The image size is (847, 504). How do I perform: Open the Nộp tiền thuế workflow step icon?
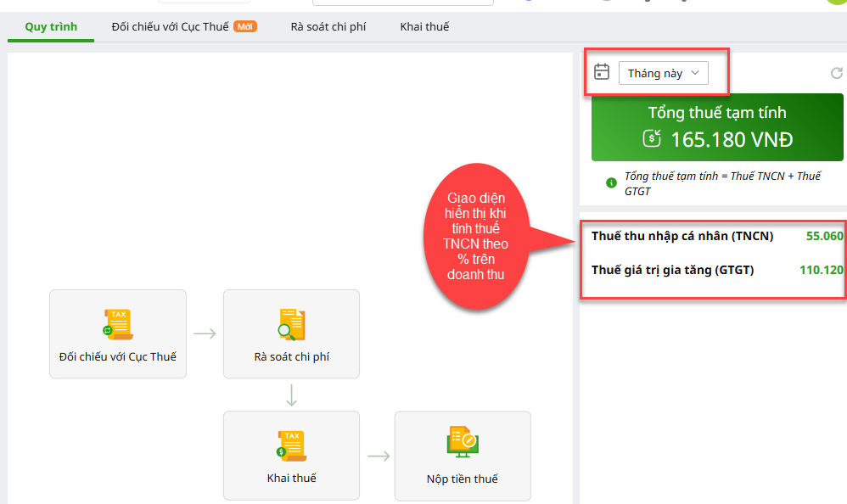pyautogui.click(x=463, y=445)
